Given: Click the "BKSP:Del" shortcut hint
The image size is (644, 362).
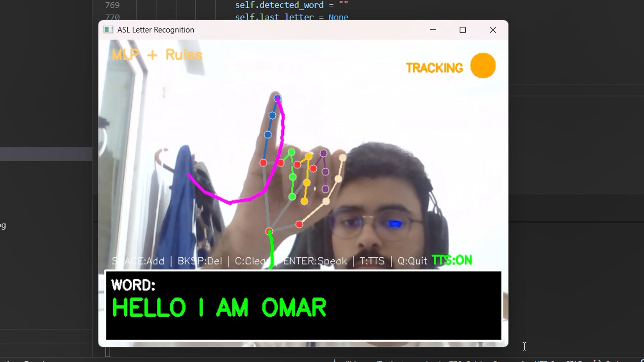Looking at the screenshot, I should point(200,261).
